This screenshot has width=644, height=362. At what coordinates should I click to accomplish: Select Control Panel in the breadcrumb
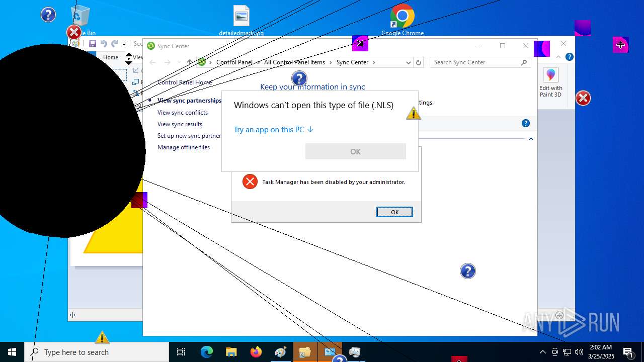[234, 62]
